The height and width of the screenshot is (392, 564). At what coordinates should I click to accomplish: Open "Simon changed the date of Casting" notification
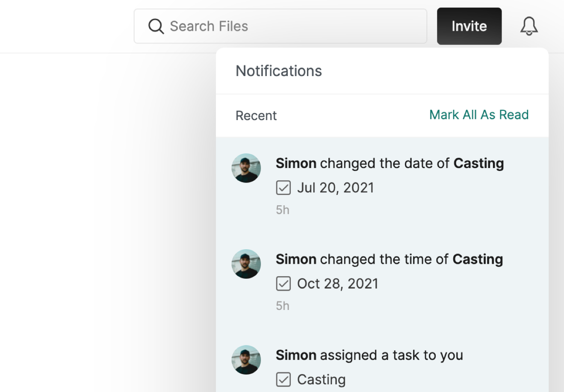tap(390, 163)
